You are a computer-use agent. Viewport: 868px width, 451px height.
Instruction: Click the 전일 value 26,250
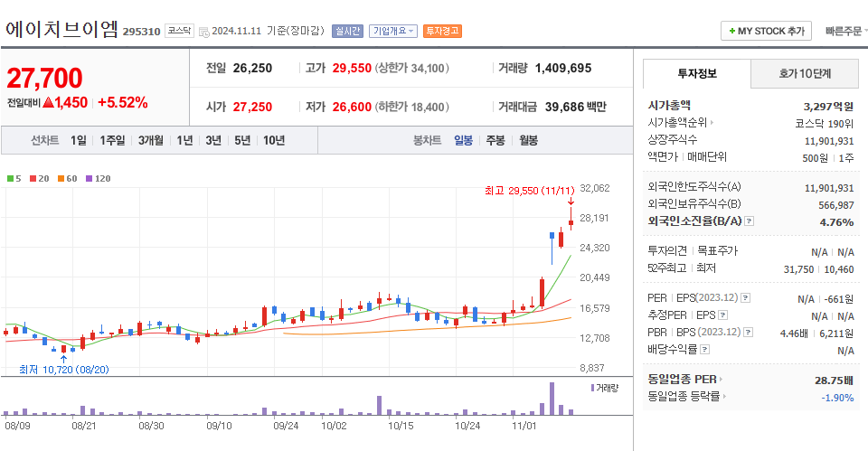point(252,68)
